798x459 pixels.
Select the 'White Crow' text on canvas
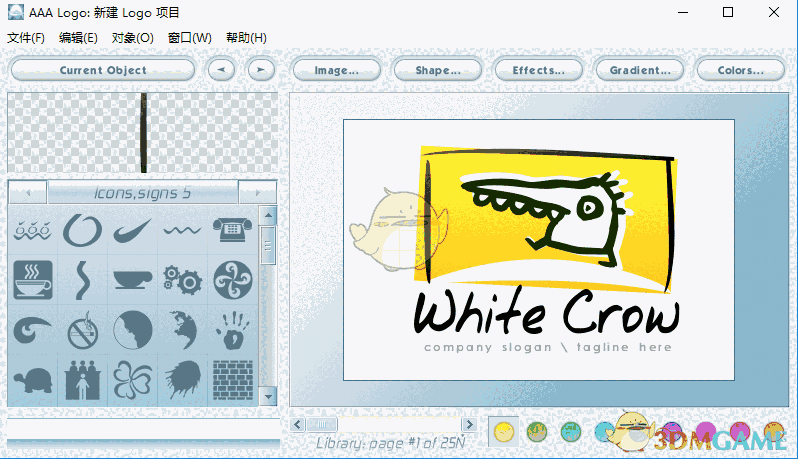(x=547, y=312)
